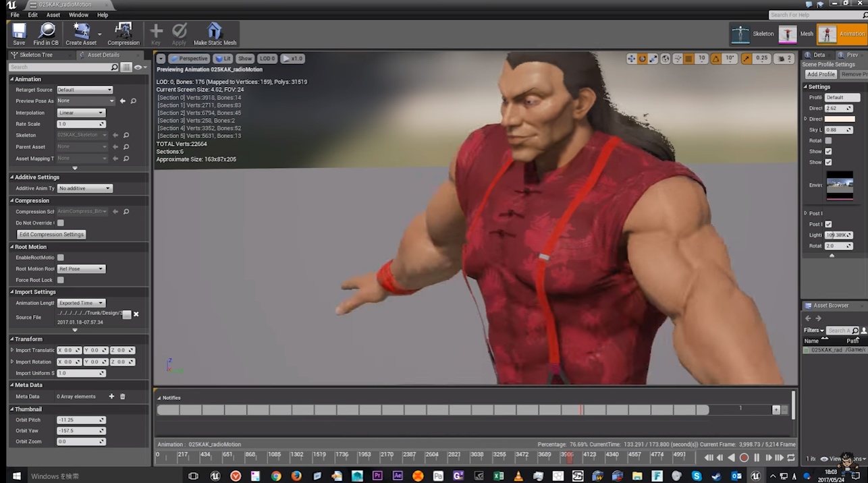Viewport: 868px width, 483px height.
Task: Select the rotate gizmo mode icon
Action: [643, 59]
